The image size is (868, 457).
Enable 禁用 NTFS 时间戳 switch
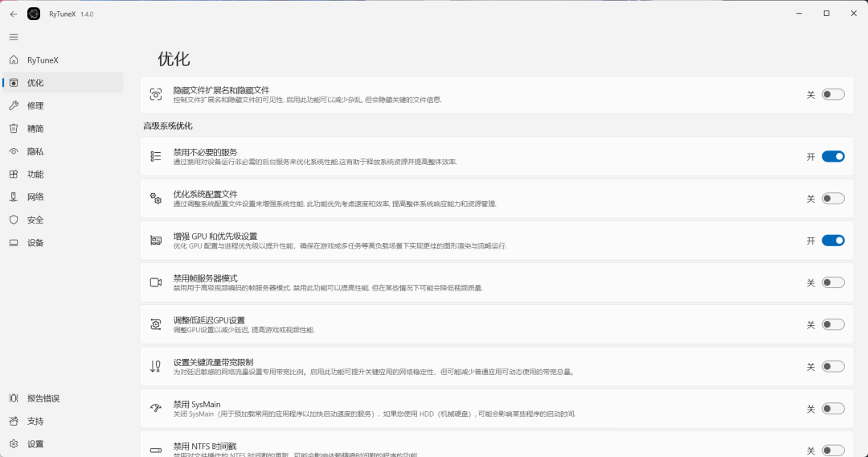click(x=833, y=451)
